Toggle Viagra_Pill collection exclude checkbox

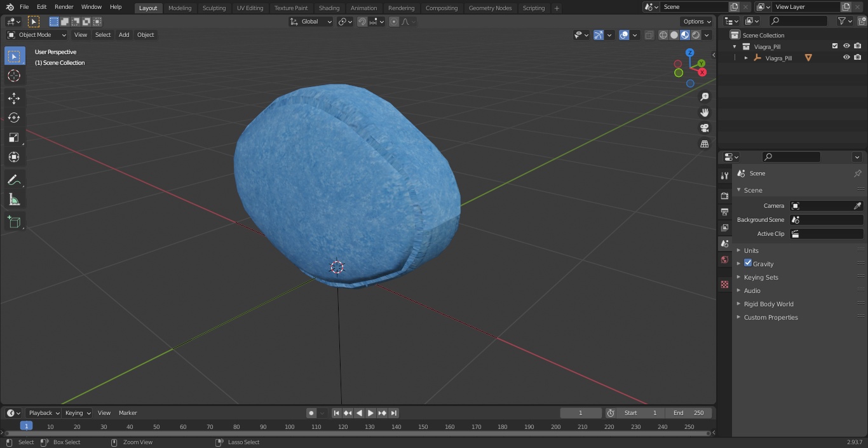pos(835,46)
